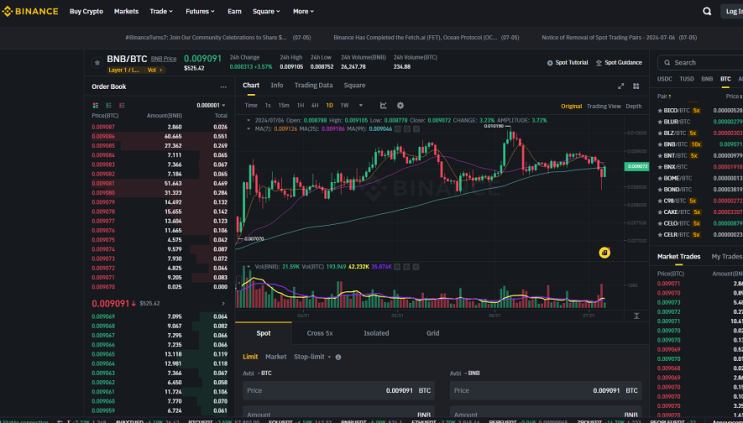The height and width of the screenshot is (423, 743).
Task: Switch chart to Trading View mode
Action: coord(603,106)
